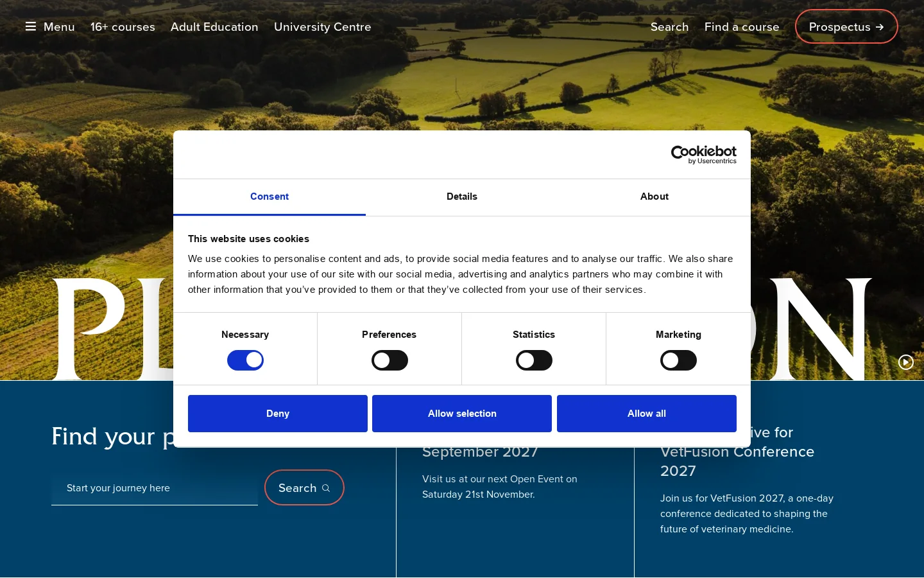Toggle the Necessary cookies switch
Image resolution: width=924 pixels, height=578 pixels.
[245, 360]
